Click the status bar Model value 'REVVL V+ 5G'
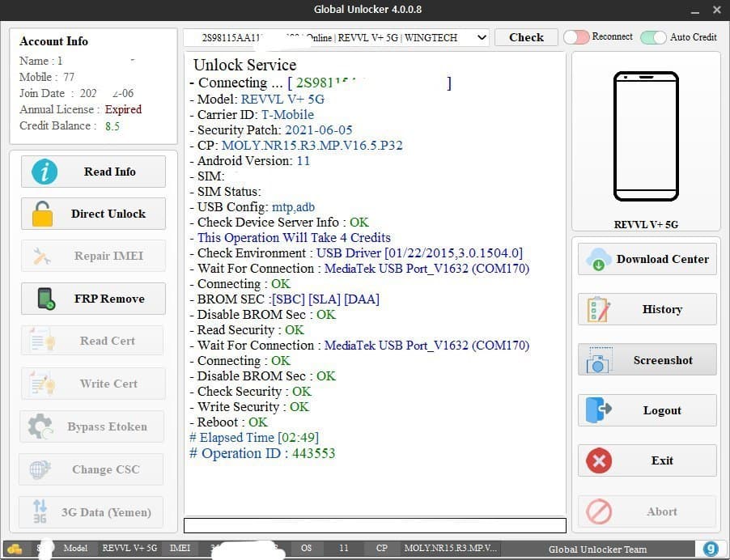The width and height of the screenshot is (730, 560). coord(129,549)
